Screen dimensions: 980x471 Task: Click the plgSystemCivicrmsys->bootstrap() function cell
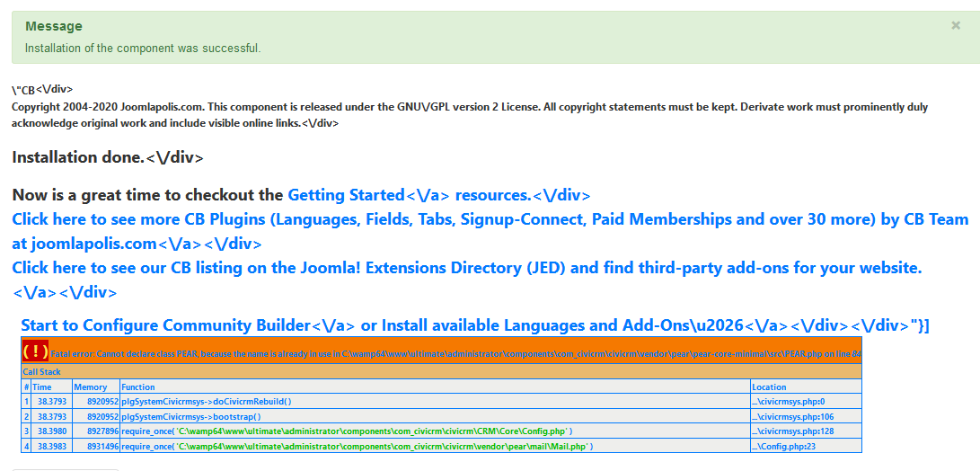(435, 416)
